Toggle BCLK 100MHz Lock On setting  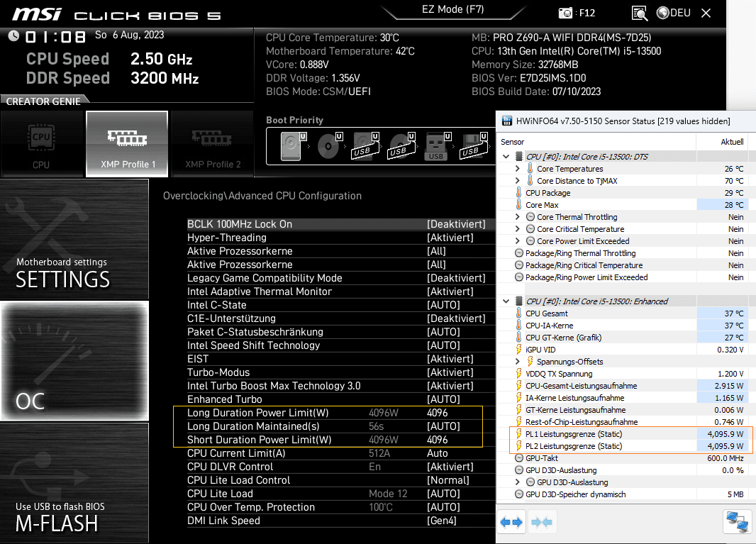coord(341,224)
